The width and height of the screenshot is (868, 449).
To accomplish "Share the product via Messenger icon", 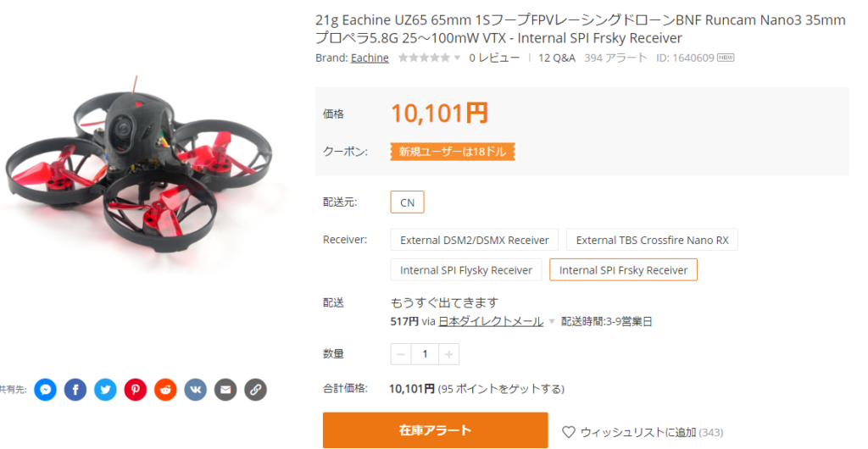I will pyautogui.click(x=46, y=390).
